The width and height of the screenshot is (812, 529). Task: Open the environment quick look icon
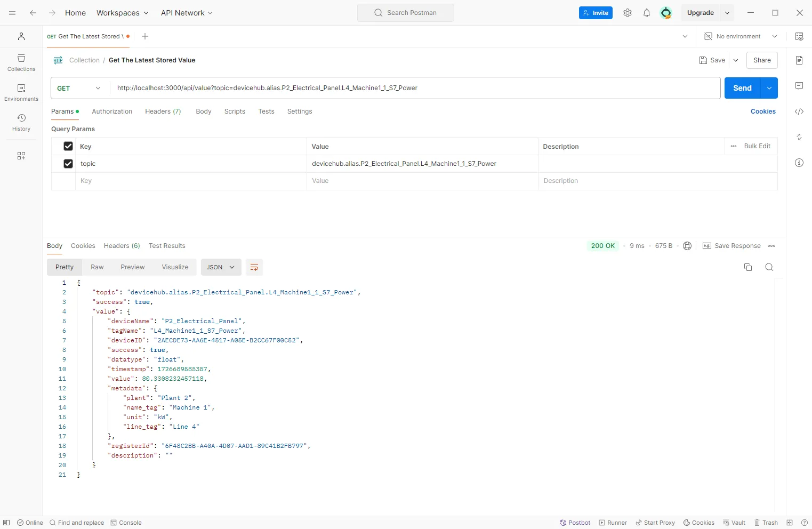coord(799,36)
